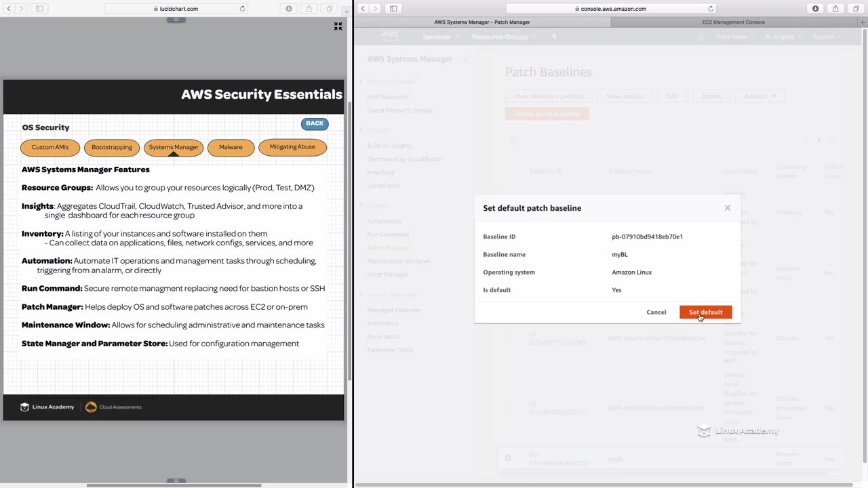
Task: Go forward in the AWS console Safari window
Action: point(375,9)
